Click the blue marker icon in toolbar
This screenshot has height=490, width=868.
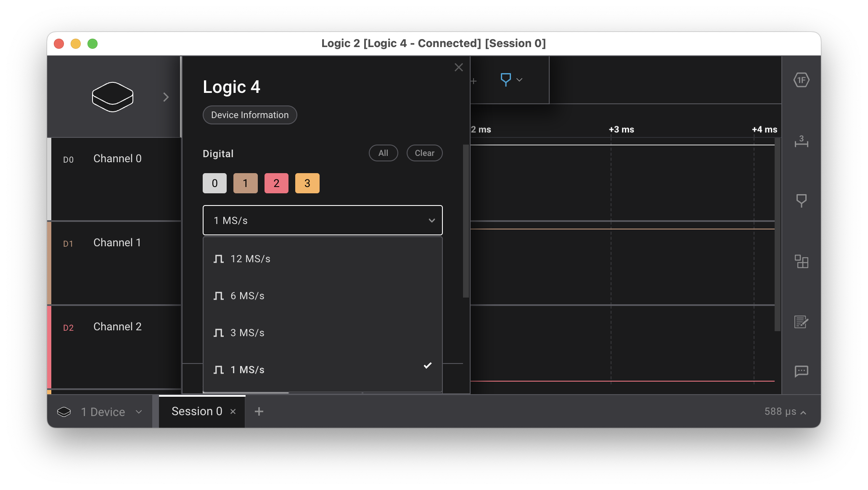click(505, 79)
